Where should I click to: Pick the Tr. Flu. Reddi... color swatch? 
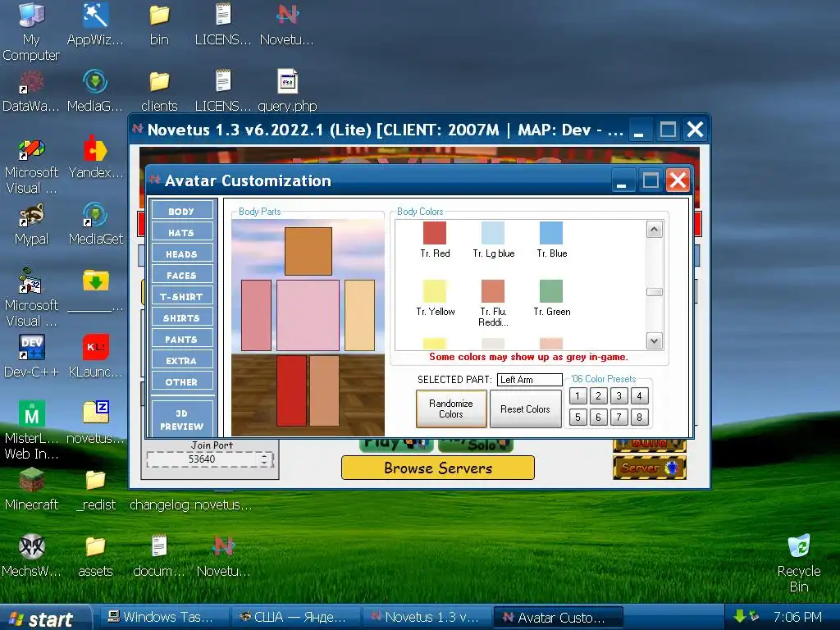coord(493,291)
